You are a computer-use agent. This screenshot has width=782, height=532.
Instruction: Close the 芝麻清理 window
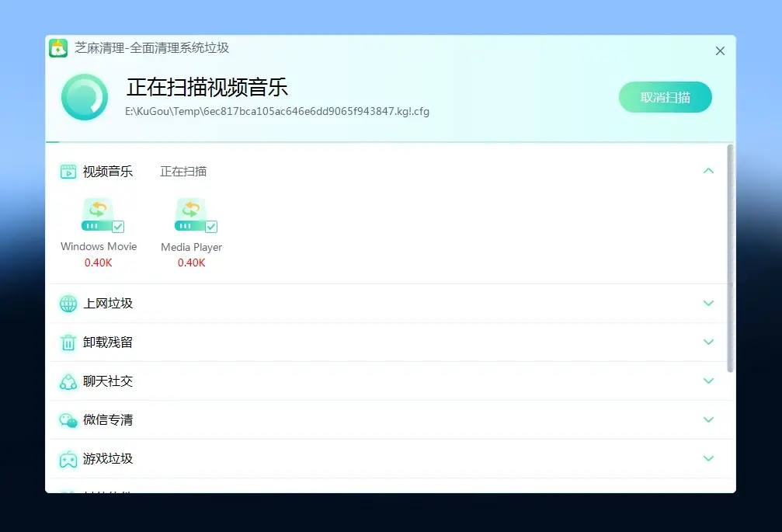720,51
